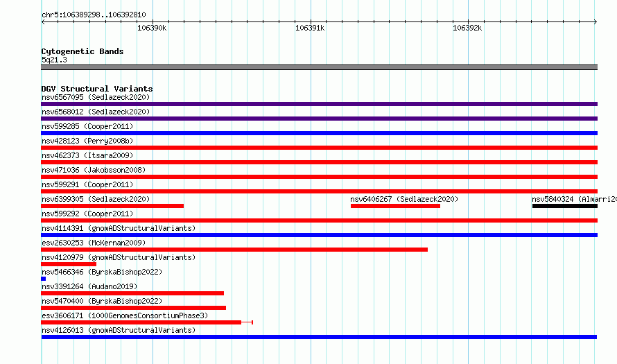617x364 pixels.
Task: Click the nsv6568012 (Sedlazeck2020) label
Action: tap(96, 112)
